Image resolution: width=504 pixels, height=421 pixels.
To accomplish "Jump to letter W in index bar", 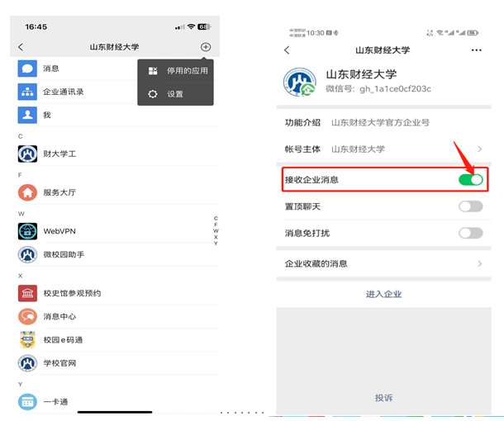I will click(x=216, y=231).
